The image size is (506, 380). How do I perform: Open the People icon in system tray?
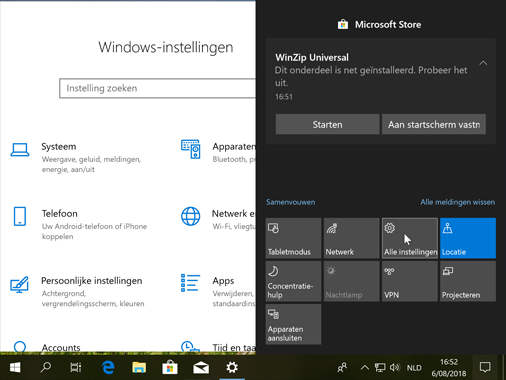point(342,368)
